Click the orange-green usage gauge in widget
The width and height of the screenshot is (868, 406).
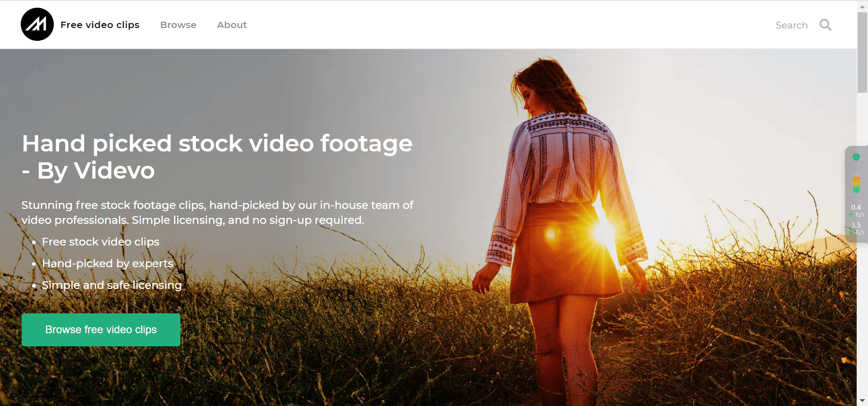856,184
